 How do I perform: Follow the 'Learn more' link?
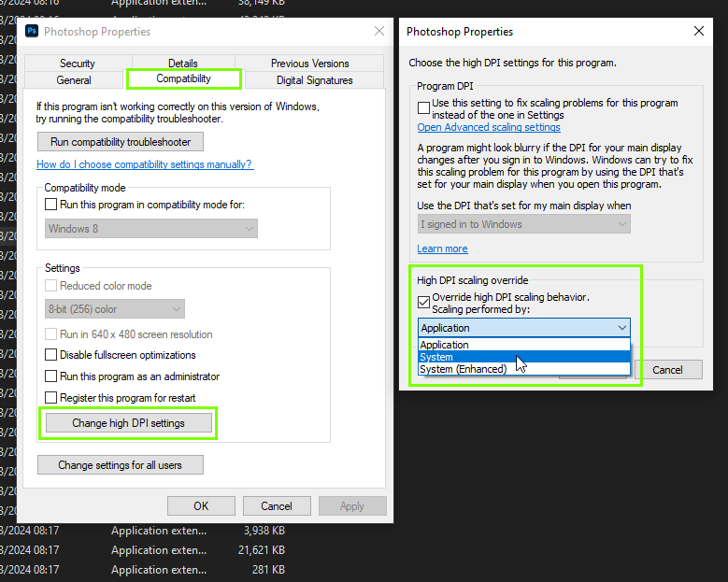442,248
